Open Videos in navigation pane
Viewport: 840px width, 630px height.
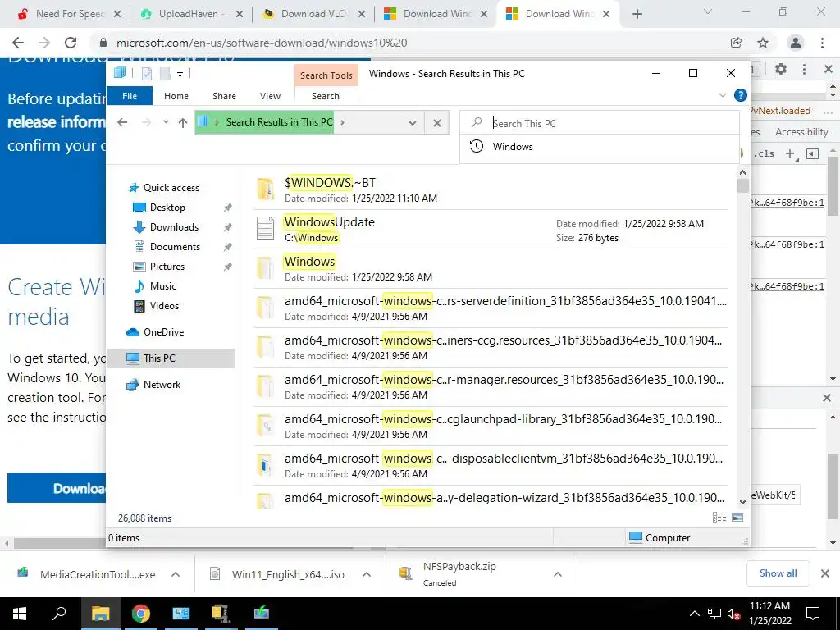click(164, 306)
